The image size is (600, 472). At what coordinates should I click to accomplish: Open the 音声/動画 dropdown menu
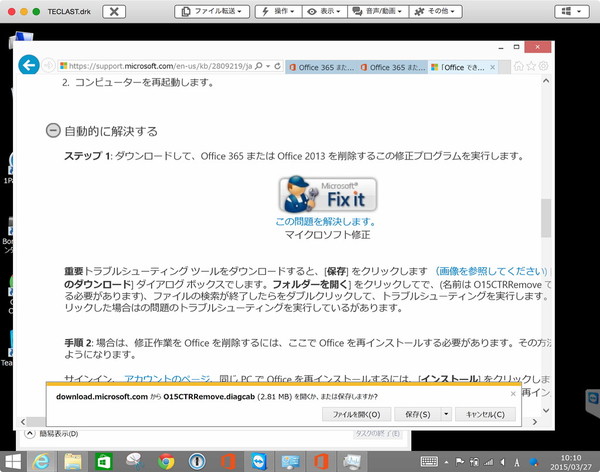pos(378,11)
